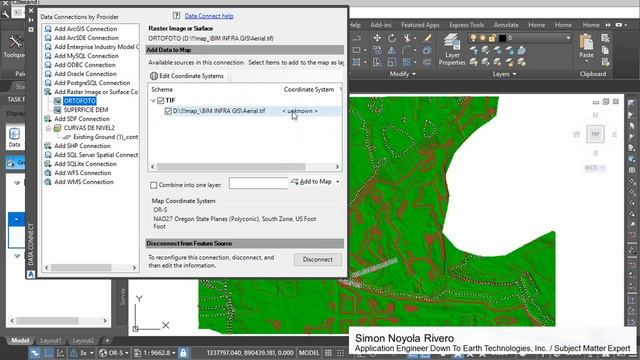
Task: Click the TOP face of ViewCube
Action: pos(595,134)
